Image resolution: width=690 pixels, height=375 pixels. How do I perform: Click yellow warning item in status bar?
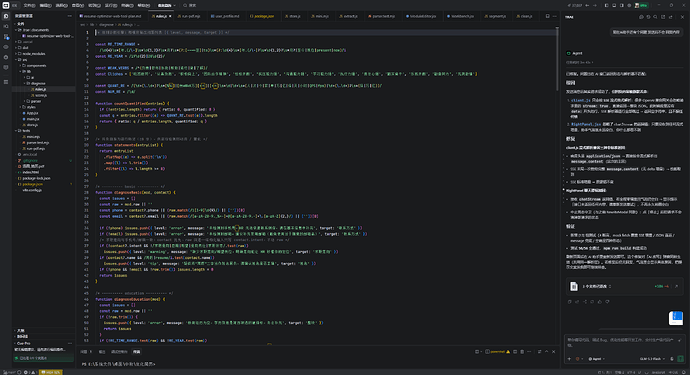click(51, 372)
